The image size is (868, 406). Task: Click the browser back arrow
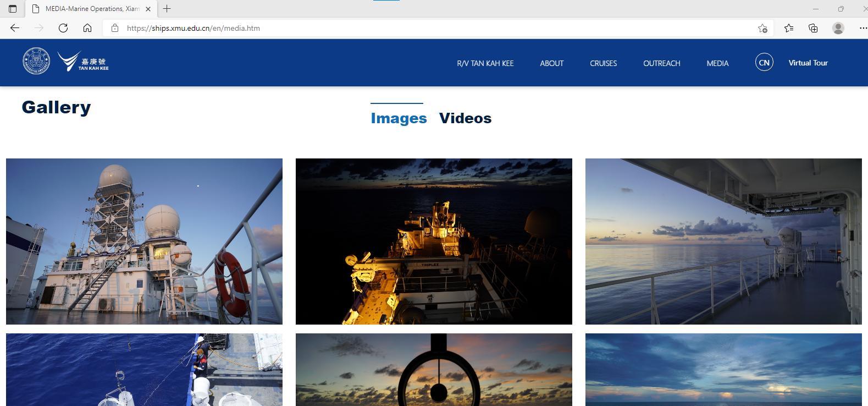[15, 28]
